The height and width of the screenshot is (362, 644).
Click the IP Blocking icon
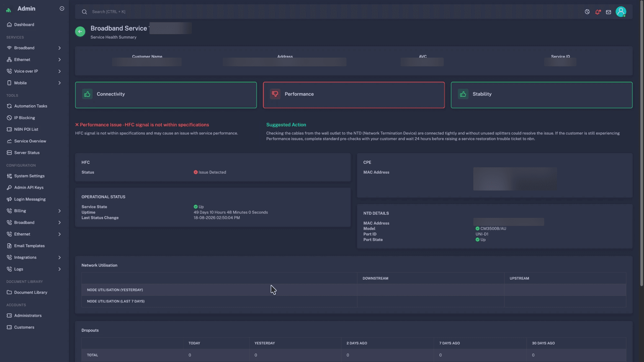pyautogui.click(x=9, y=118)
